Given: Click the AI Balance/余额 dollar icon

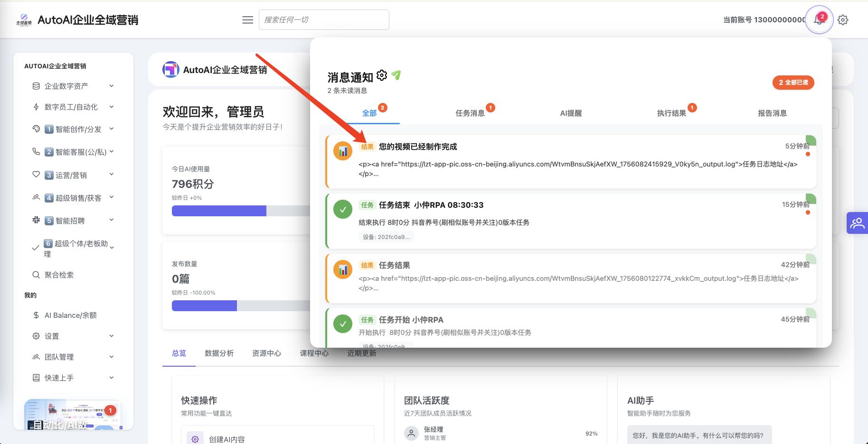Looking at the screenshot, I should click(x=36, y=315).
